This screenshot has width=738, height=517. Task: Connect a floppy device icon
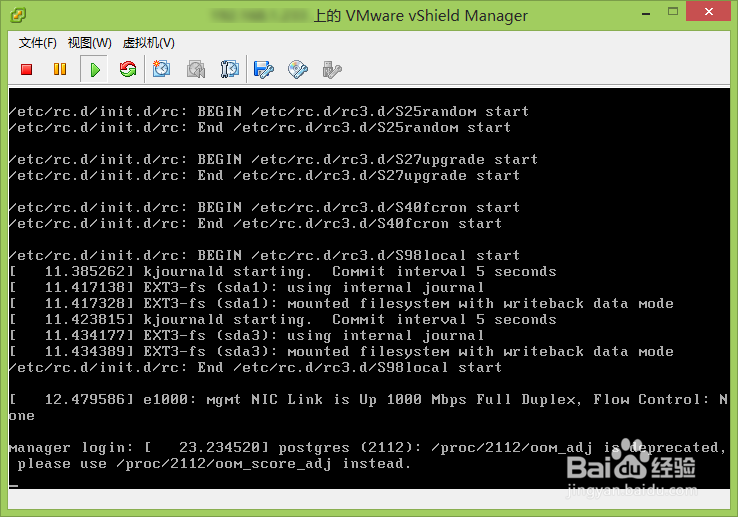[263, 70]
